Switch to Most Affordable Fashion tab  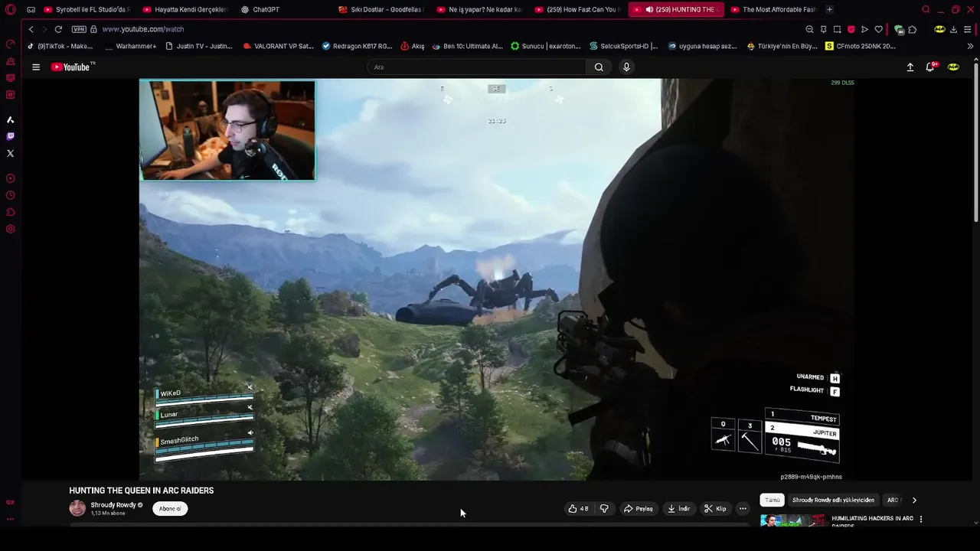click(773, 10)
